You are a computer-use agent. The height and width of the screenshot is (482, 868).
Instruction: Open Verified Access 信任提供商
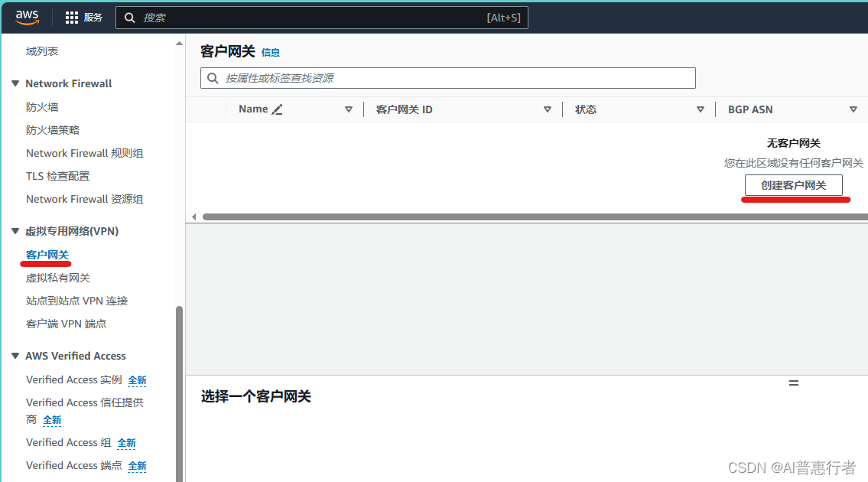85,411
